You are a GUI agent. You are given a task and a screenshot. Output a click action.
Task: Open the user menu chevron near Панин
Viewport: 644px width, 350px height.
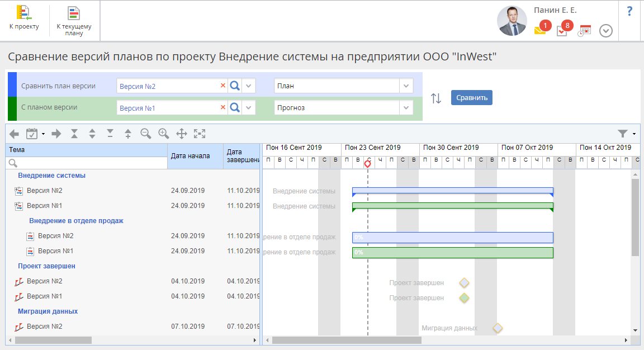(605, 31)
